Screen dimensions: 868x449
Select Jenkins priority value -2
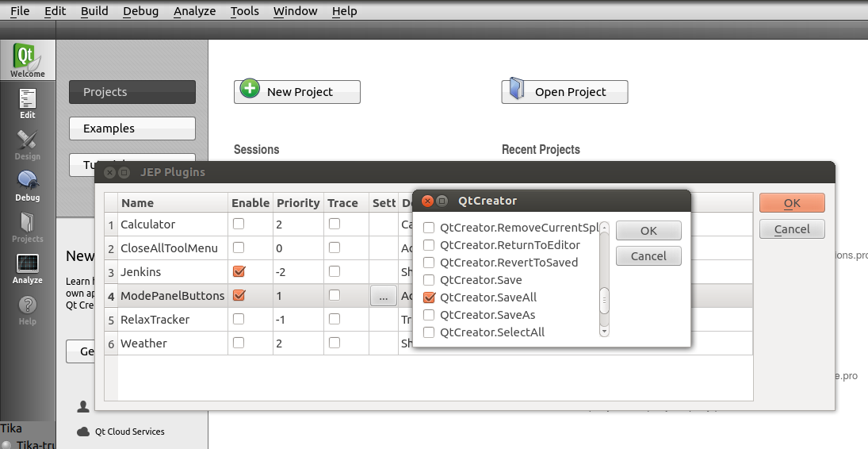(x=298, y=272)
